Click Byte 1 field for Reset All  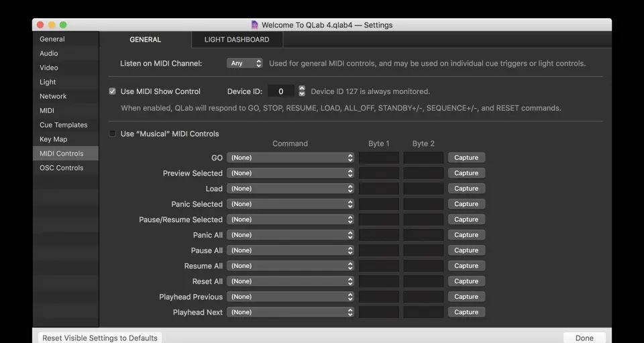(x=378, y=281)
